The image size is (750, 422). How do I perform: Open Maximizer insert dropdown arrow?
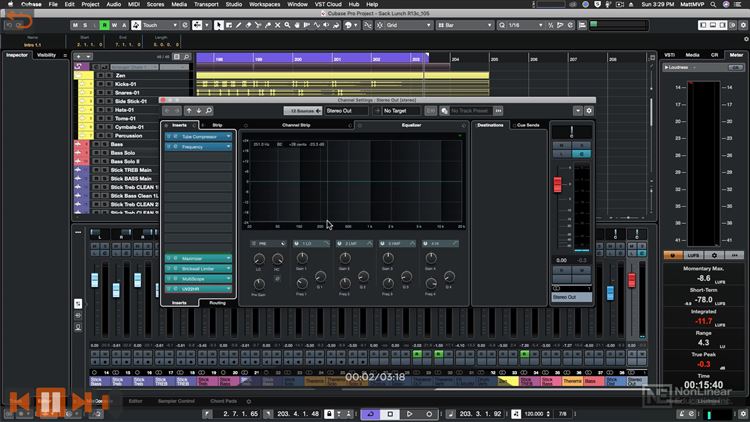point(229,258)
